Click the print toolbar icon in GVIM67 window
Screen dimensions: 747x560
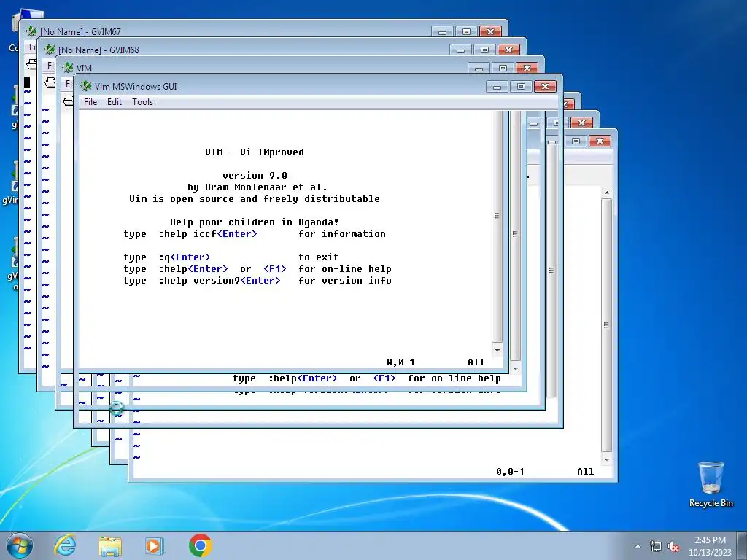coord(31,64)
